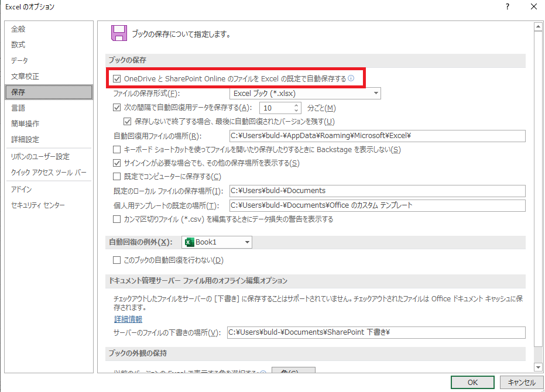
Task: Open クイック アクセス ツール バー category
Action: coord(49,173)
